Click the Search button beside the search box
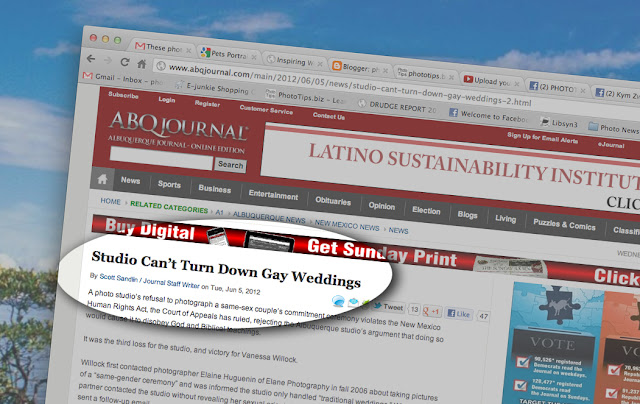The image size is (640, 404). pos(230,165)
